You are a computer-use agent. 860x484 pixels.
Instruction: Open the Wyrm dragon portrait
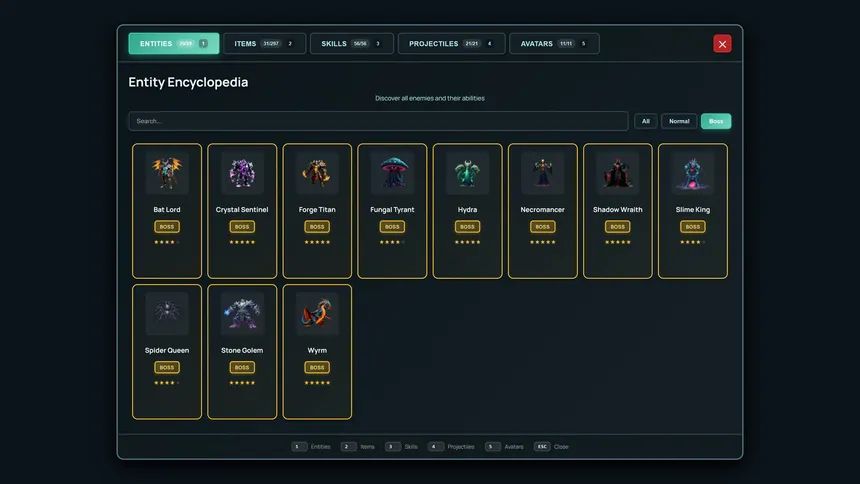coord(317,313)
